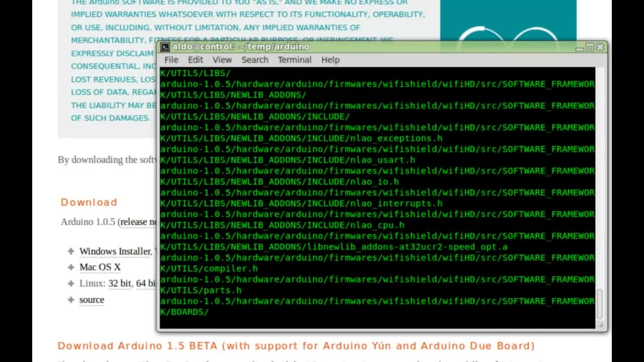Click the Arduino 1.0.5 release text
This screenshot has height=362, width=644.
click(x=109, y=222)
